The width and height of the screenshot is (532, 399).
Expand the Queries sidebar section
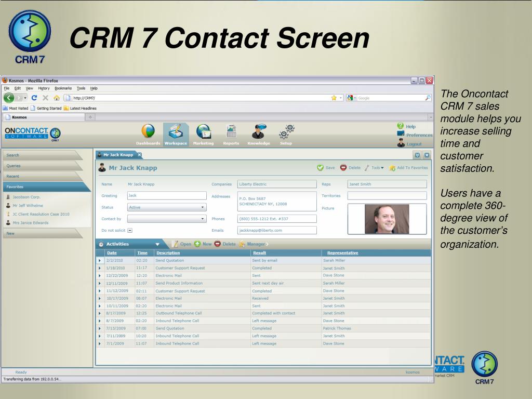(x=43, y=166)
